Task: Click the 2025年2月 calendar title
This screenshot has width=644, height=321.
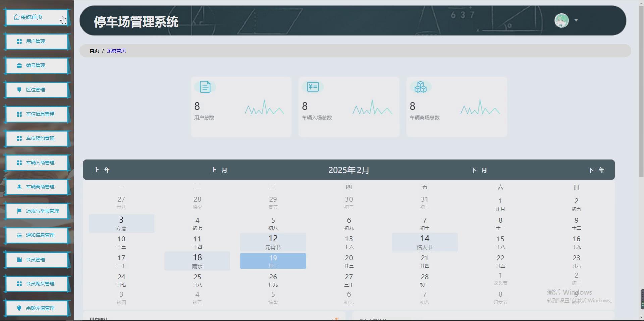Action: [349, 170]
